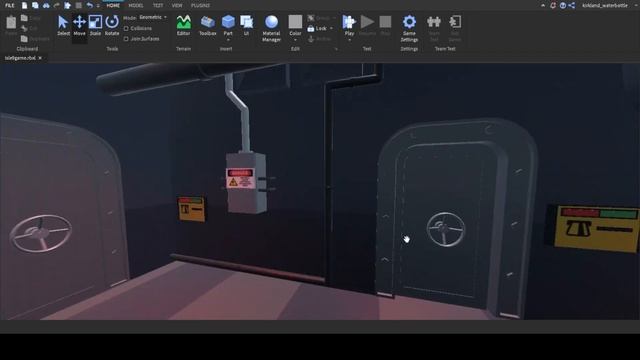The height and width of the screenshot is (360, 640).
Task: Click the share icon top right
Action: coord(572,5)
